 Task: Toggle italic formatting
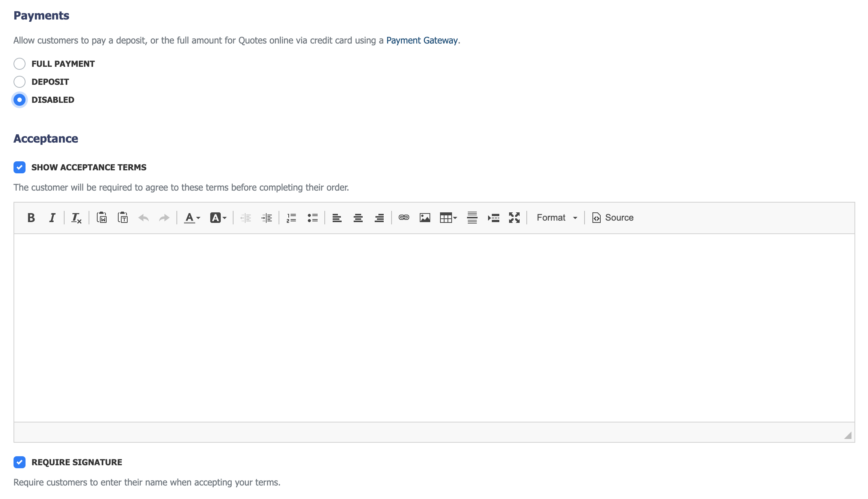point(52,218)
